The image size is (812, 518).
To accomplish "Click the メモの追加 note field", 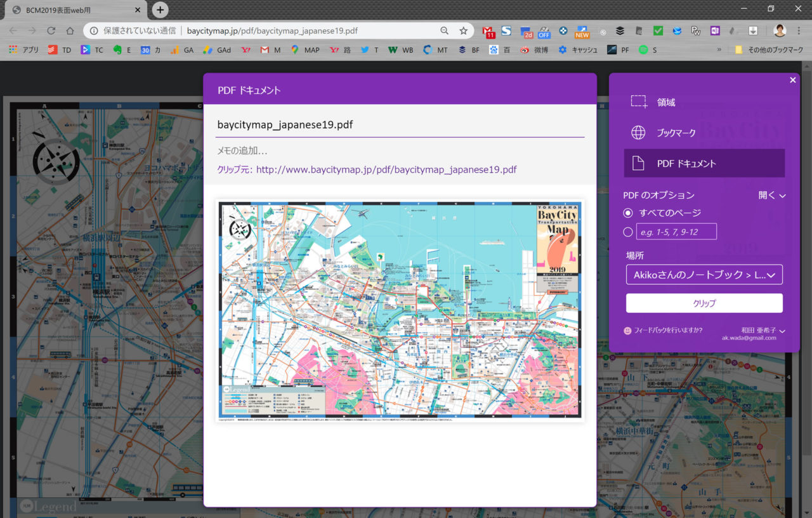I will pos(400,151).
